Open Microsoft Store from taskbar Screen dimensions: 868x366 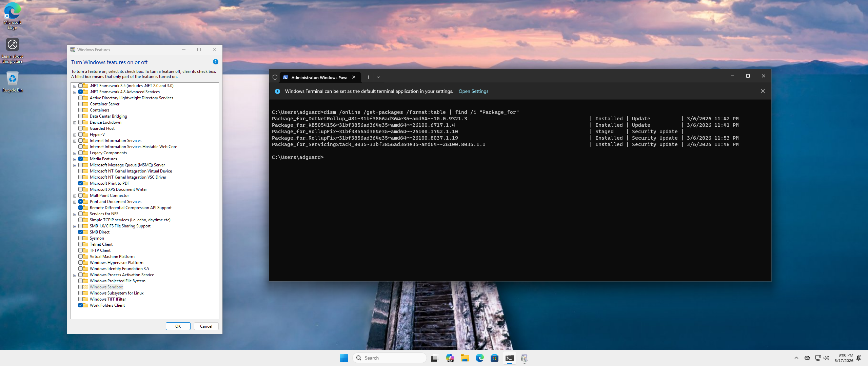tap(494, 358)
